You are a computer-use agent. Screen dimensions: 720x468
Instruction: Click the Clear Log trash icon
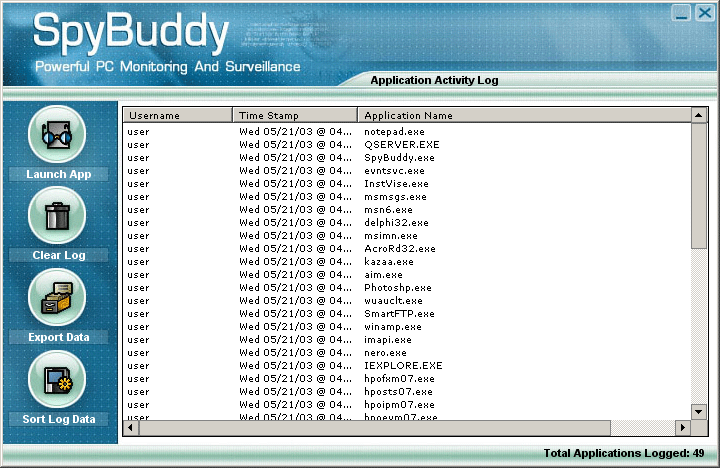[57, 215]
